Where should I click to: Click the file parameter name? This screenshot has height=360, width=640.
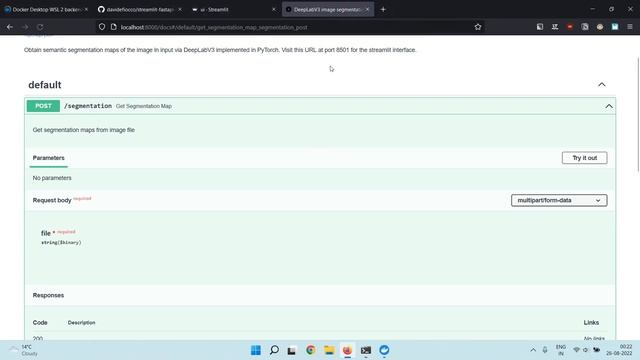click(x=46, y=233)
